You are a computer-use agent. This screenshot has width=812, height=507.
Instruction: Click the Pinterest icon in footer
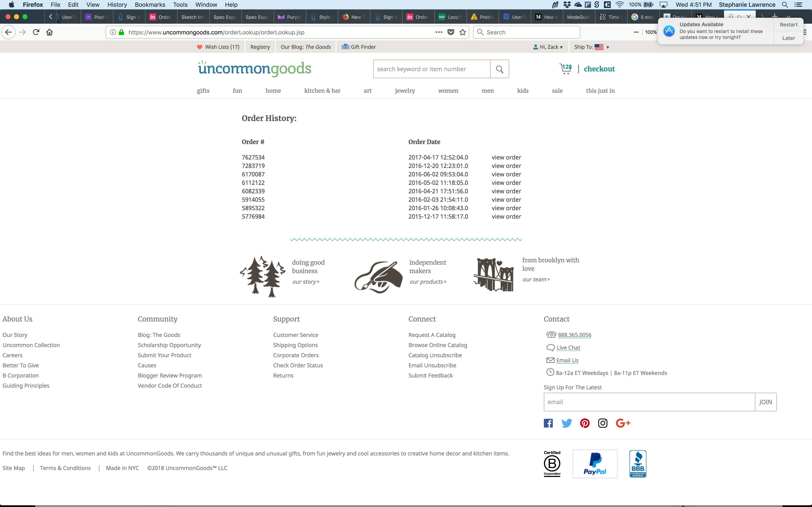(584, 423)
